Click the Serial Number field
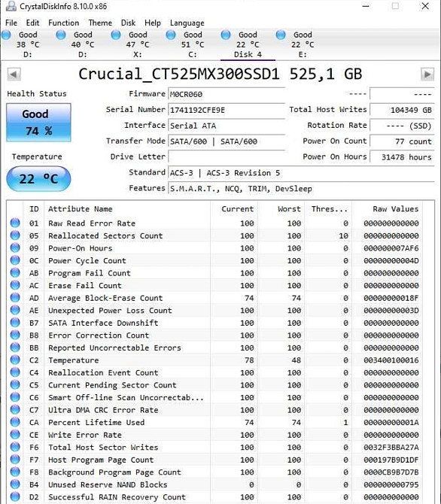This screenshot has width=441, height=504. pyautogui.click(x=227, y=110)
